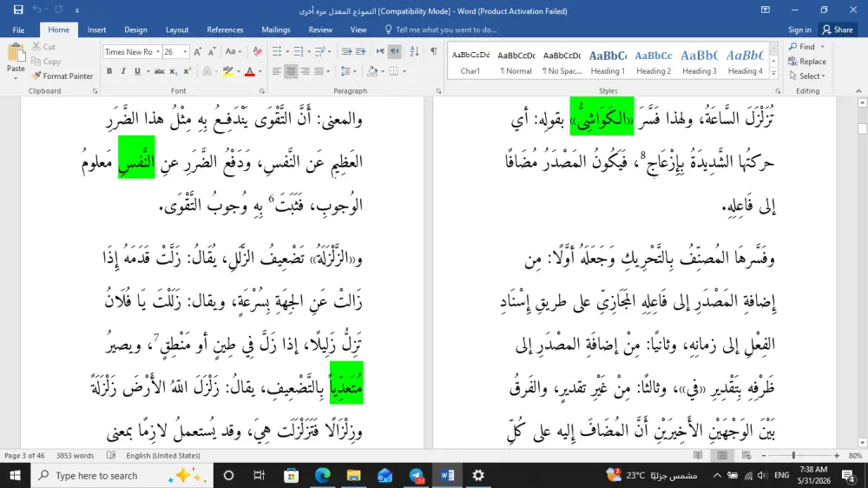The image size is (868, 488).
Task: Clear all formatting with eraser icon
Action: coord(258,51)
